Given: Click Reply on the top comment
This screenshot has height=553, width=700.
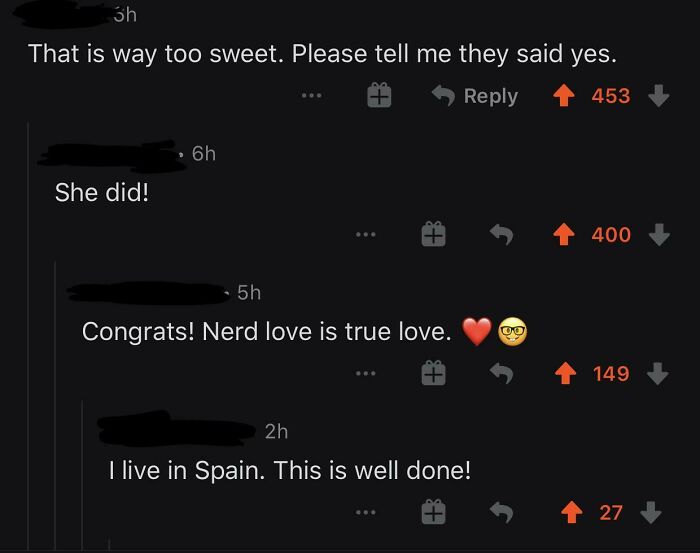Looking at the screenshot, I should (x=475, y=96).
